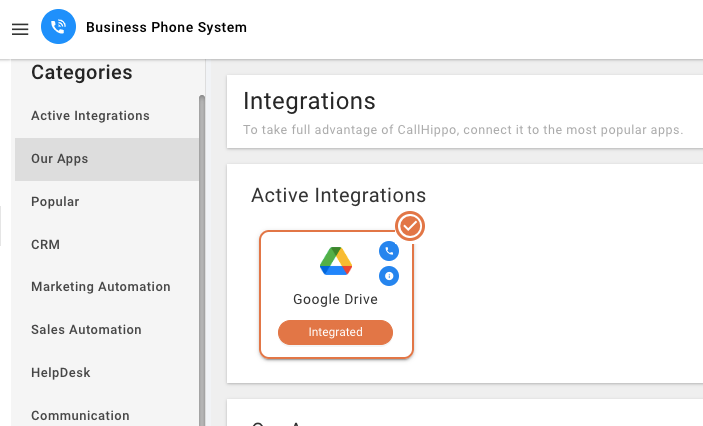Select the Sales Automation category
The image size is (703, 426).
pos(107,330)
